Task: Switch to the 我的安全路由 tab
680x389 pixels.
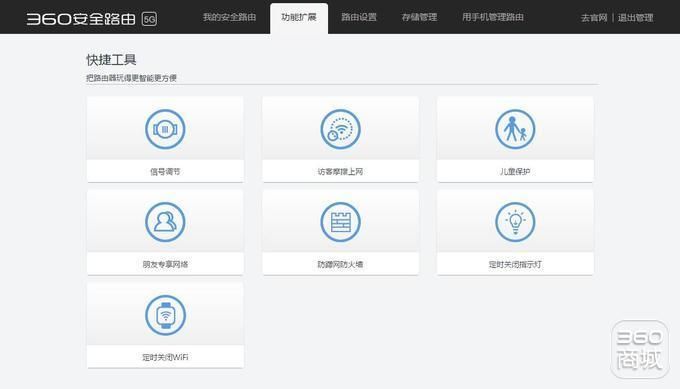Action: point(229,17)
